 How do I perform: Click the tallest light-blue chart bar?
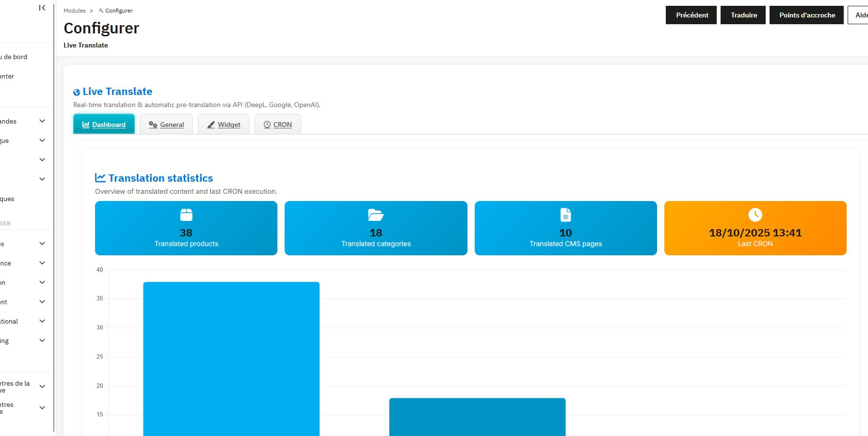click(231, 358)
